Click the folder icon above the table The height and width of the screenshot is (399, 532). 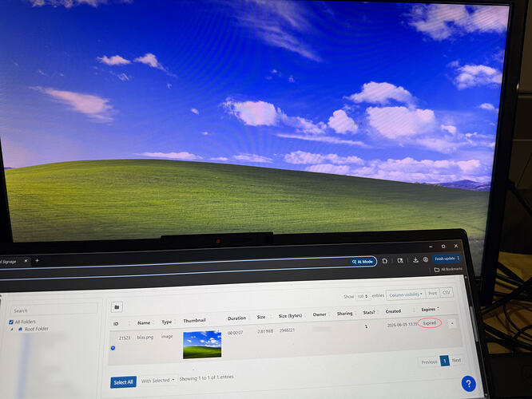pos(117,307)
